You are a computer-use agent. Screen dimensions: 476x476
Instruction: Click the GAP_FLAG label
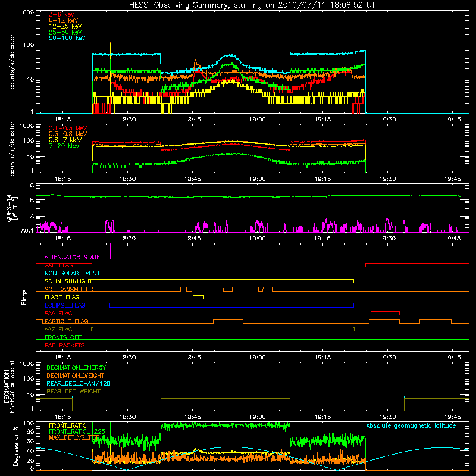[58, 265]
